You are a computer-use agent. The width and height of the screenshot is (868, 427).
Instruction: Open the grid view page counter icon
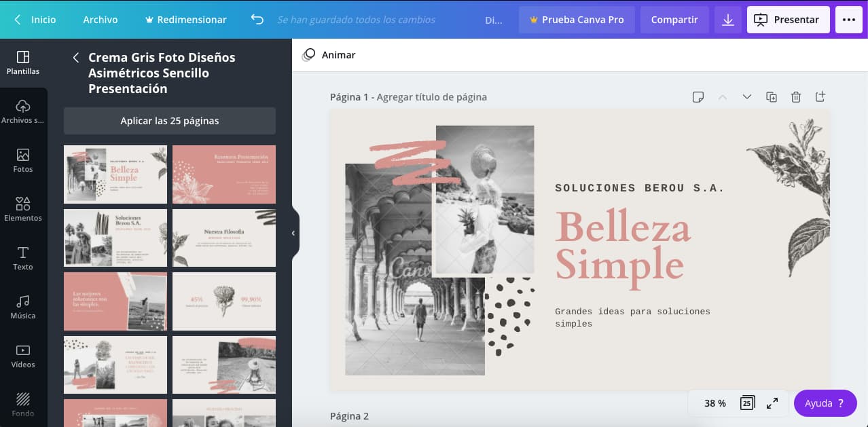click(747, 403)
